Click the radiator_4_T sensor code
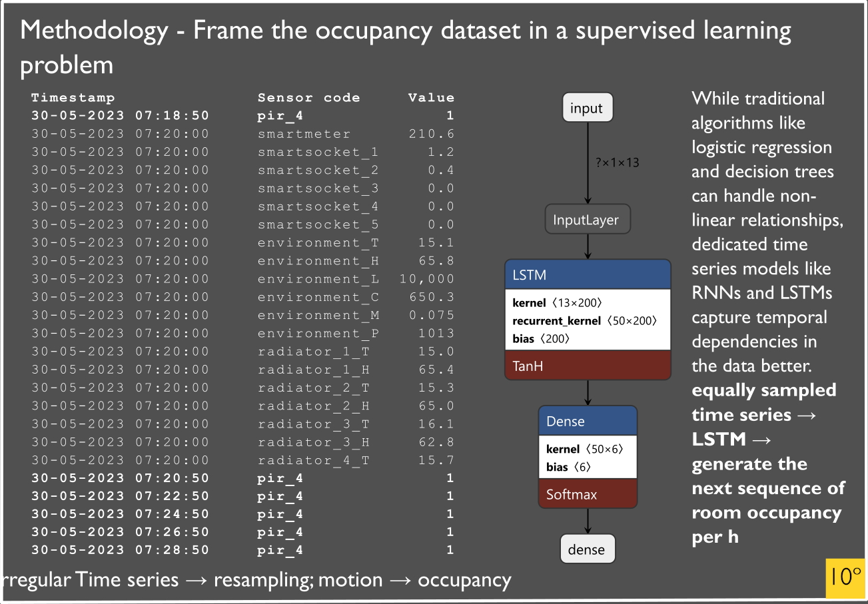The height and width of the screenshot is (604, 868). [x=313, y=460]
